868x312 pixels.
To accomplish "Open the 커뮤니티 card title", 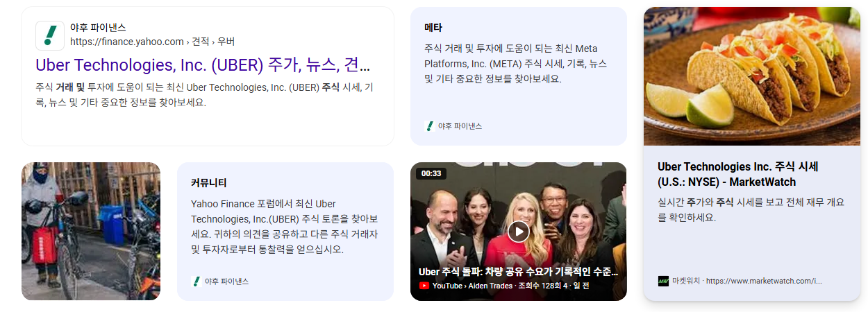I will 209,183.
